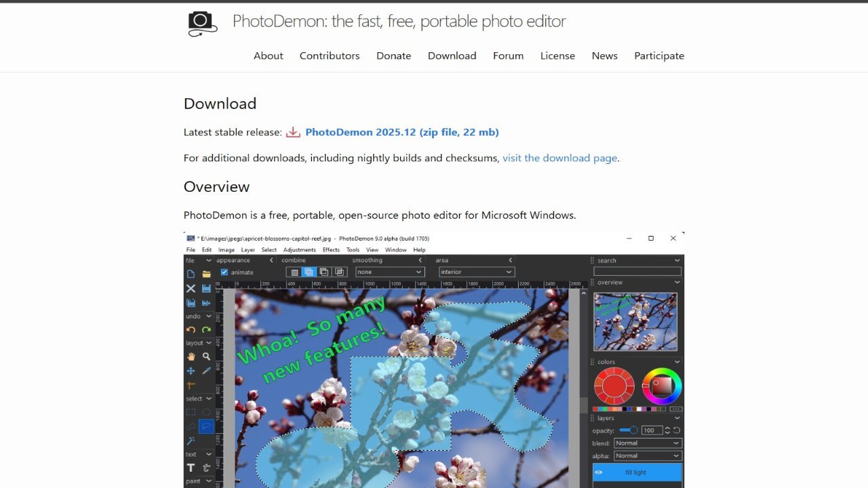Collapse the colors panel chevron
This screenshot has height=488, width=868.
tap(677, 362)
